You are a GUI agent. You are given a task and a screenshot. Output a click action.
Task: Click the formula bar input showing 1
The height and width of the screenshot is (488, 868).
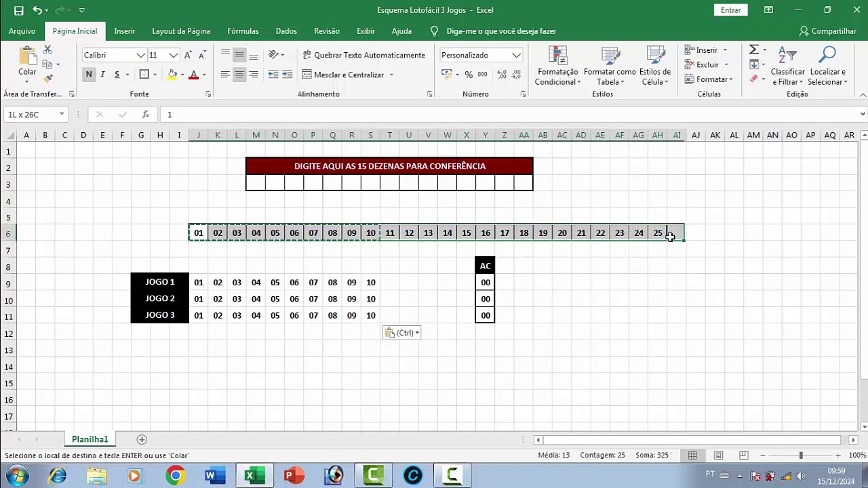point(509,115)
